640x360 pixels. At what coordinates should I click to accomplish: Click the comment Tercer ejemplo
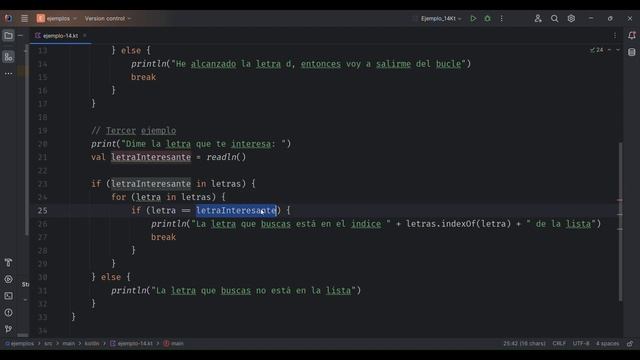click(x=133, y=131)
